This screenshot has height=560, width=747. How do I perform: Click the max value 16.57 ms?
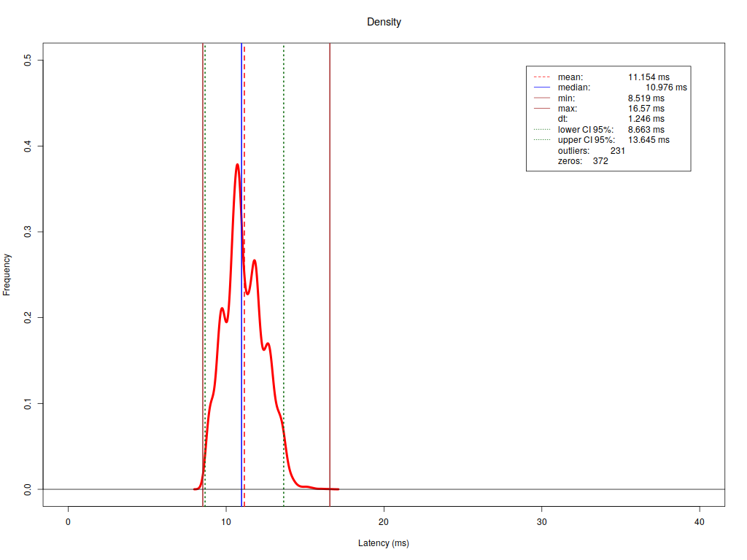point(646,109)
